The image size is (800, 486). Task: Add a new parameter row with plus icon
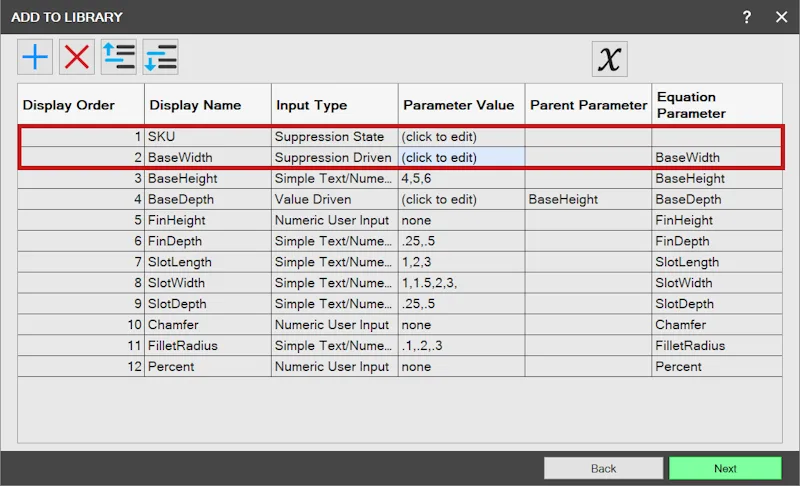pyautogui.click(x=35, y=57)
